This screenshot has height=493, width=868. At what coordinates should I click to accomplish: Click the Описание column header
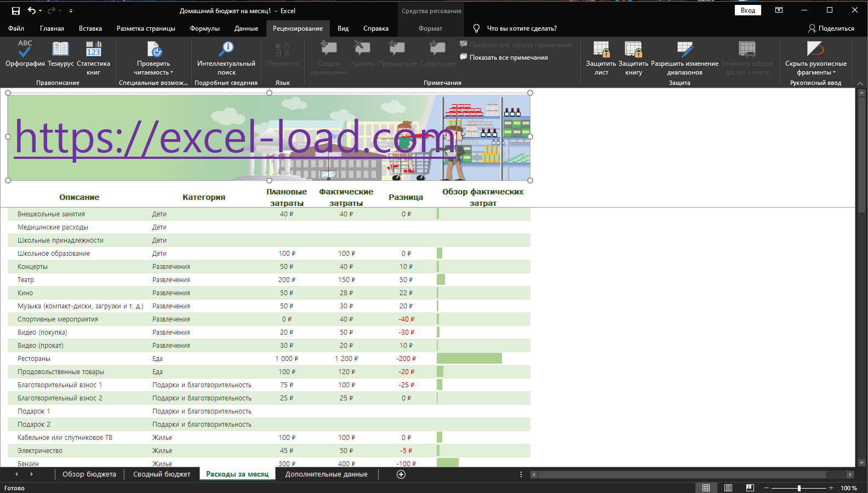[79, 197]
